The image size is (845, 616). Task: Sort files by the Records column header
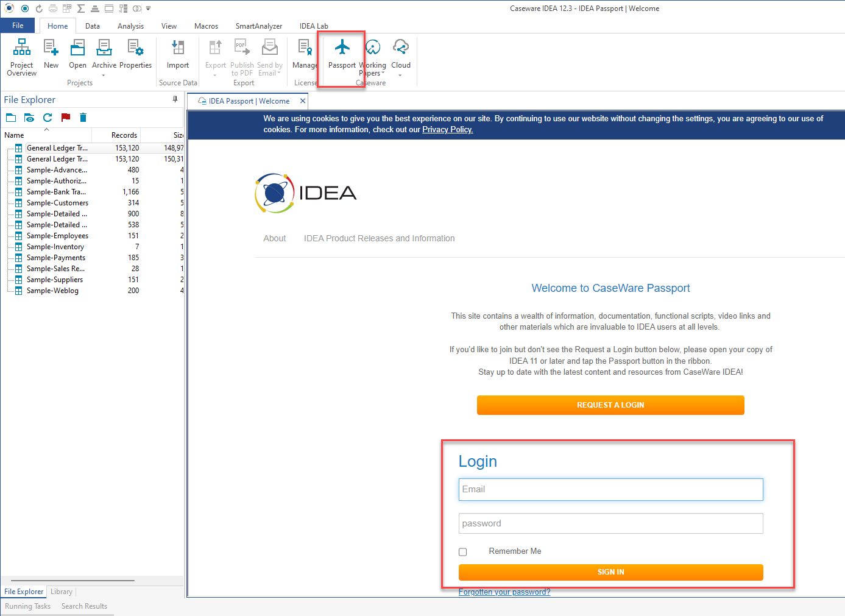(x=116, y=135)
